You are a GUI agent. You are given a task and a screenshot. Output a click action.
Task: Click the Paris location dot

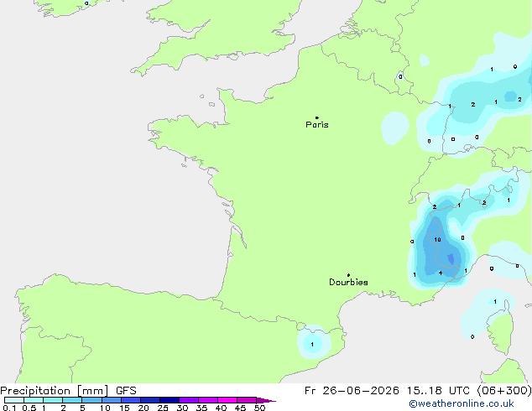317,117
